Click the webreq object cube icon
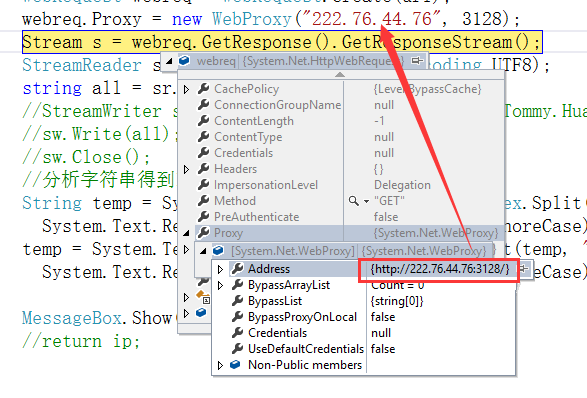The image size is (587, 398). [x=184, y=60]
